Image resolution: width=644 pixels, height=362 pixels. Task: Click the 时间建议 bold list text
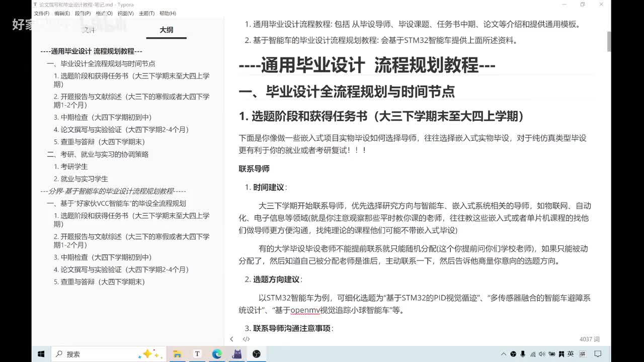[269, 188]
